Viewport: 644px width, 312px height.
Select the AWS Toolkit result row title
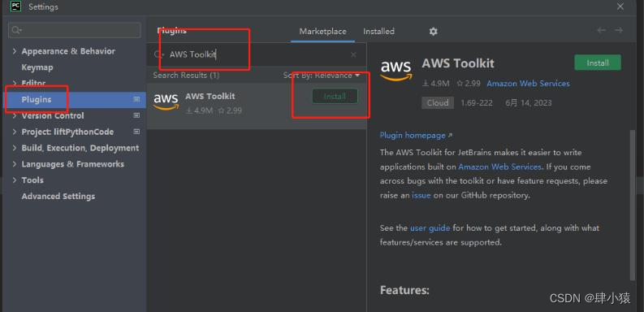(210, 96)
